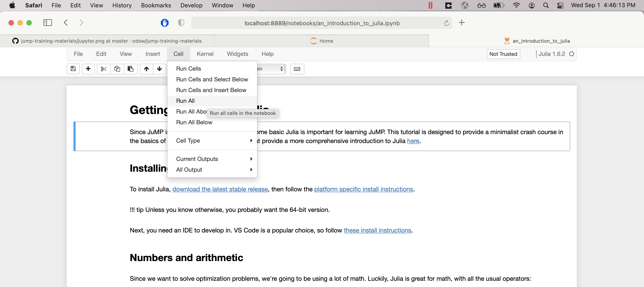Move the cell down with the arrow icon
The width and height of the screenshot is (644, 287).
click(x=159, y=69)
